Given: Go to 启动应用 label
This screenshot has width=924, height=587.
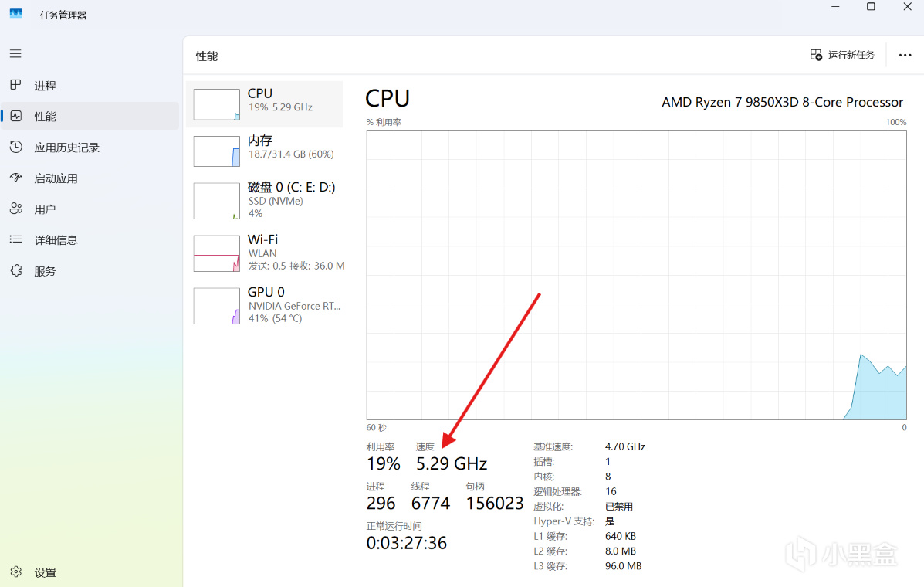Looking at the screenshot, I should click(56, 178).
